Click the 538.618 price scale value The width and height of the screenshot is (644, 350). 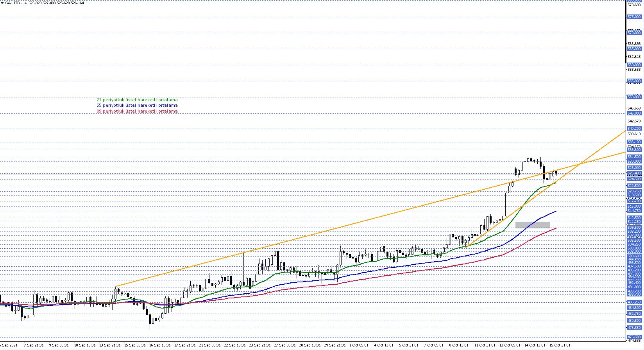(634, 134)
